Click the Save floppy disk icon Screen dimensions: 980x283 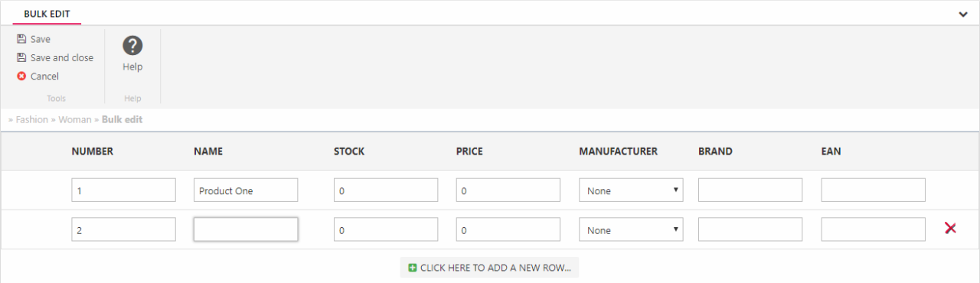click(x=21, y=39)
